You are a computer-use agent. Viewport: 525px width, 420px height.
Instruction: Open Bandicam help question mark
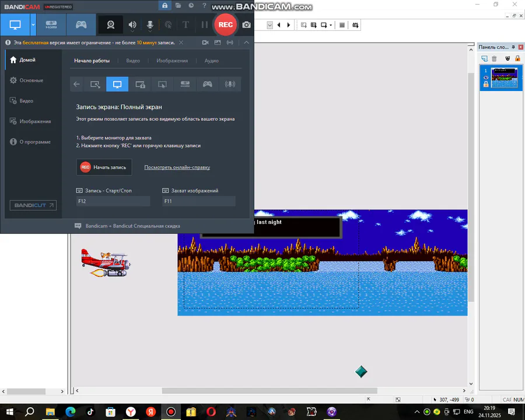tap(204, 6)
